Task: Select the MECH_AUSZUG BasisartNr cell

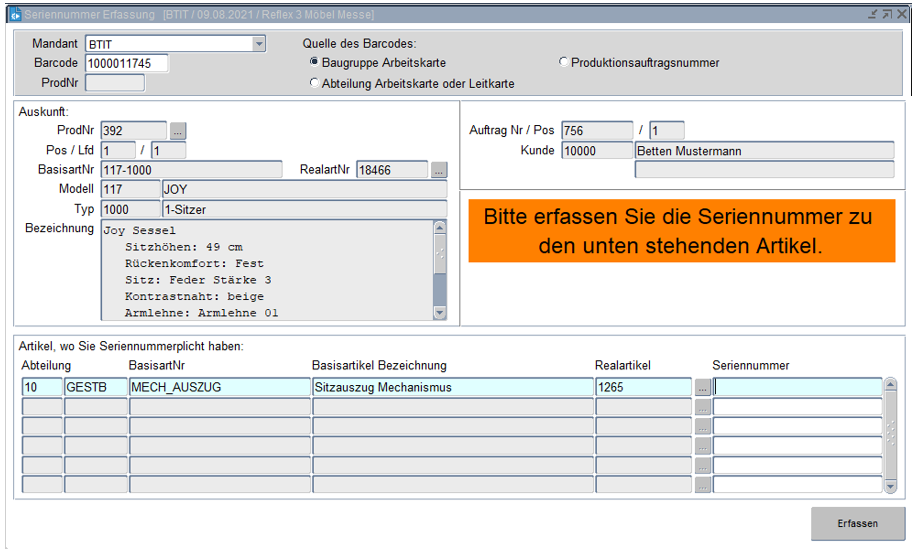Action: click(x=219, y=387)
